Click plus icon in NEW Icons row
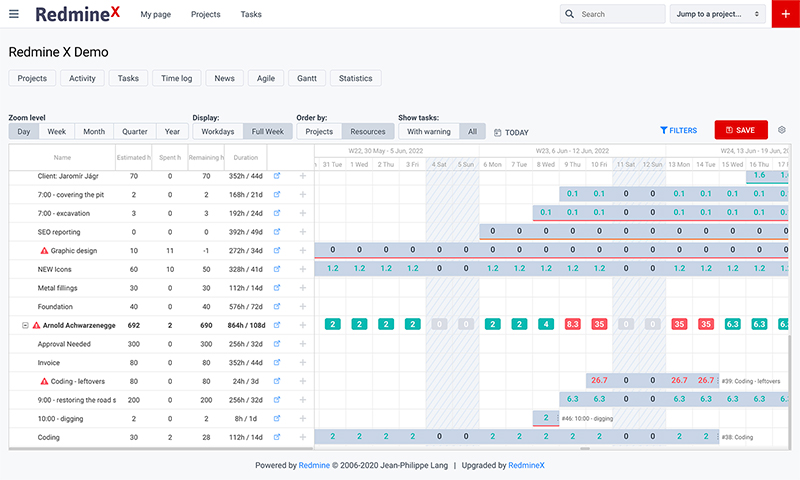800x480 pixels. pos(303,269)
